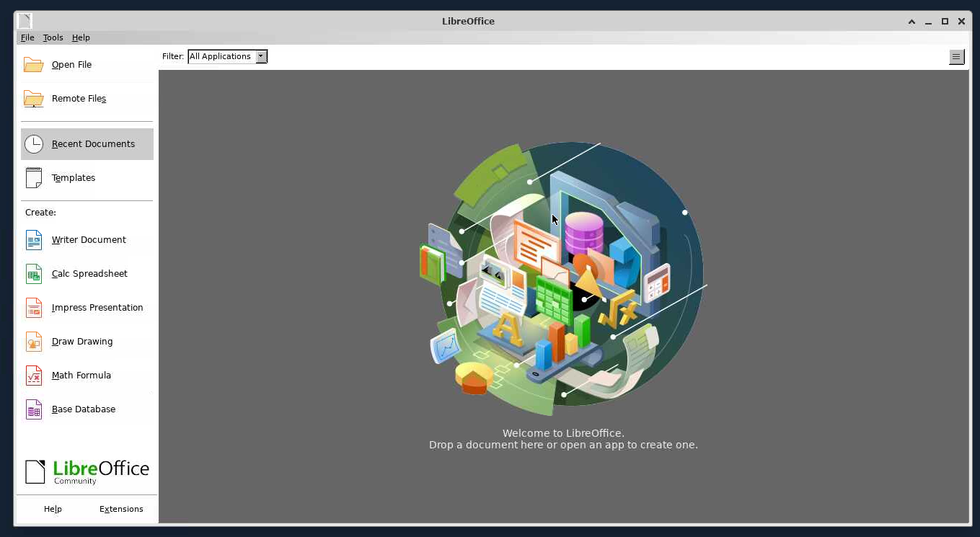Click the Calc Spreadsheet label
This screenshot has width=980, height=537.
tap(89, 274)
